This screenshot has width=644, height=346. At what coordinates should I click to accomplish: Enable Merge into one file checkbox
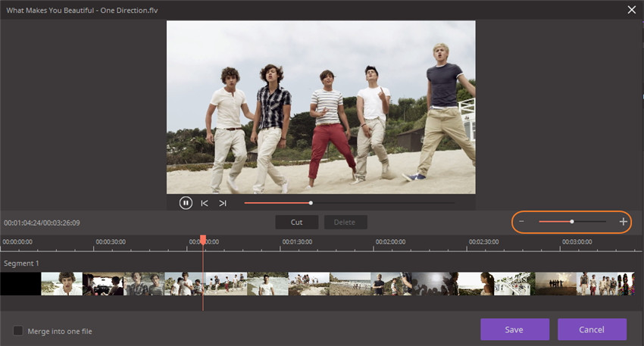pos(18,331)
